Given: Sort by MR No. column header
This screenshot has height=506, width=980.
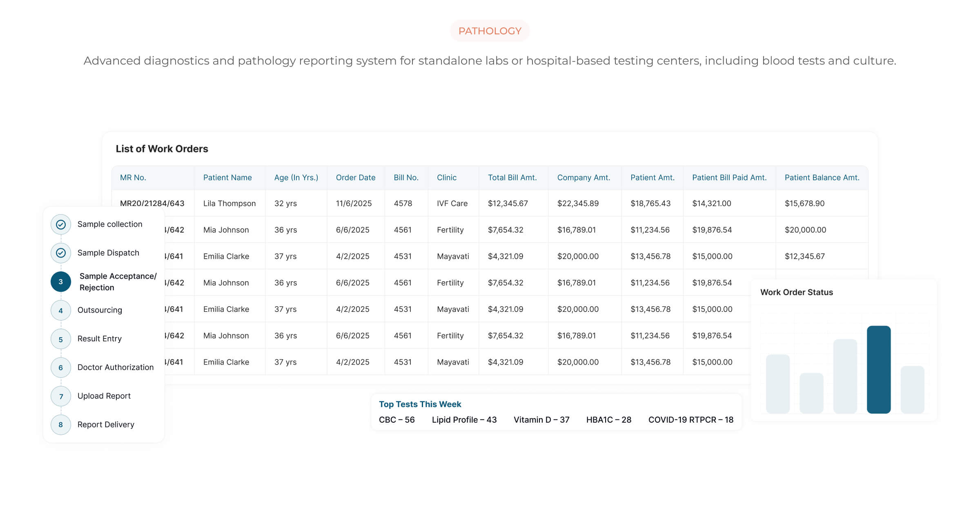Looking at the screenshot, I should coord(133,177).
